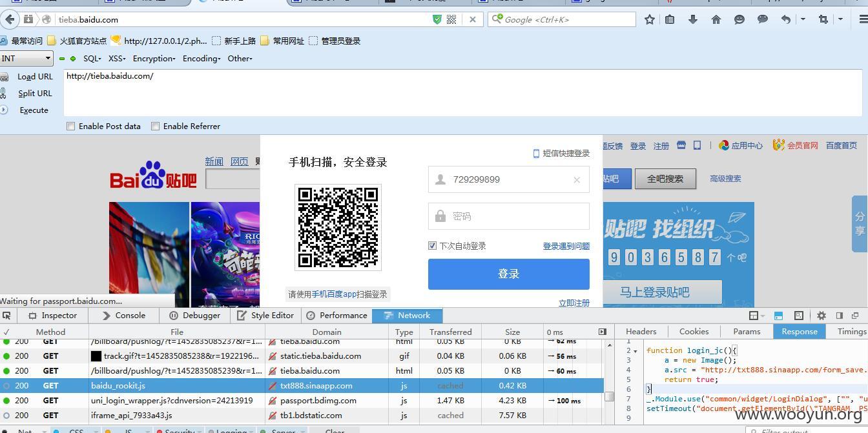Screen dimensions: 868x433
Task: Open the downloads arrow icon
Action: [x=693, y=19]
